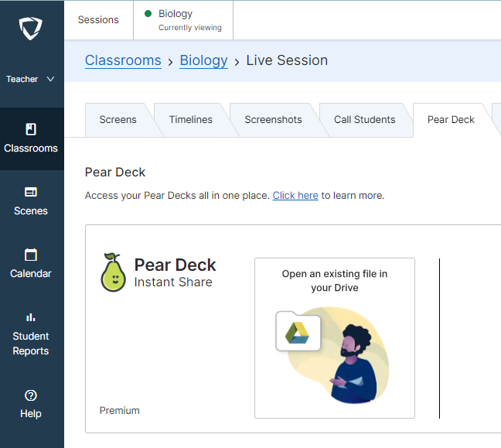The image size is (501, 448).
Task: Open the Timelines tab
Action: pyautogui.click(x=191, y=120)
